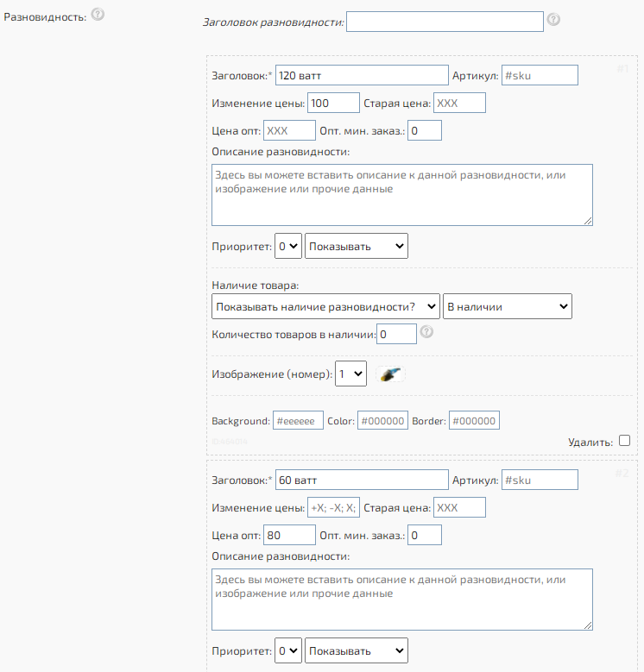Click help icon next to Заголовок разновидности field
This screenshot has width=644, height=672.
click(553, 20)
